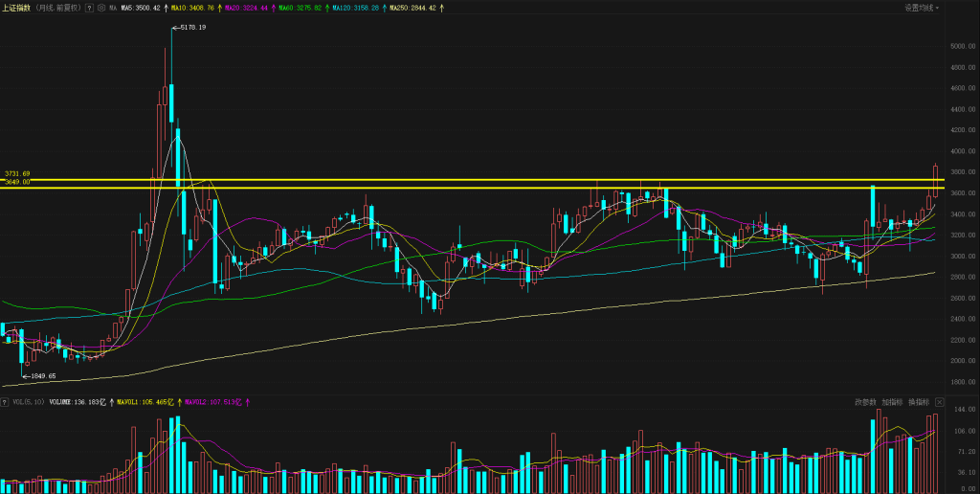This screenshot has width=980, height=494.
Task: Click the 5178.19 peak price annotation
Action: [192, 28]
